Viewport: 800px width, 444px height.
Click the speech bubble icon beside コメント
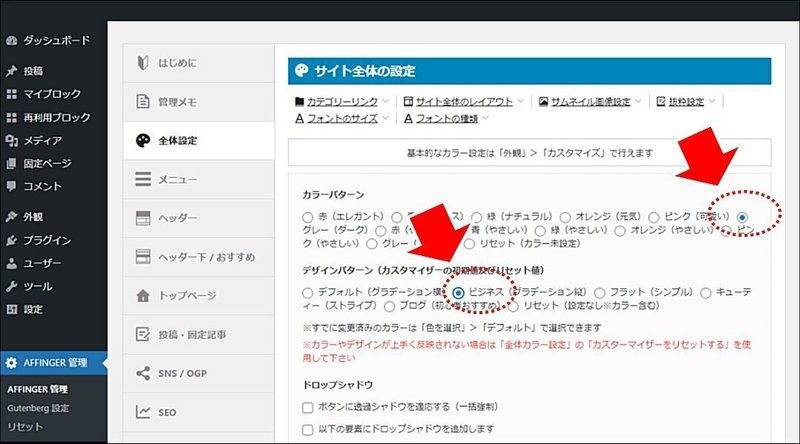tap(11, 186)
